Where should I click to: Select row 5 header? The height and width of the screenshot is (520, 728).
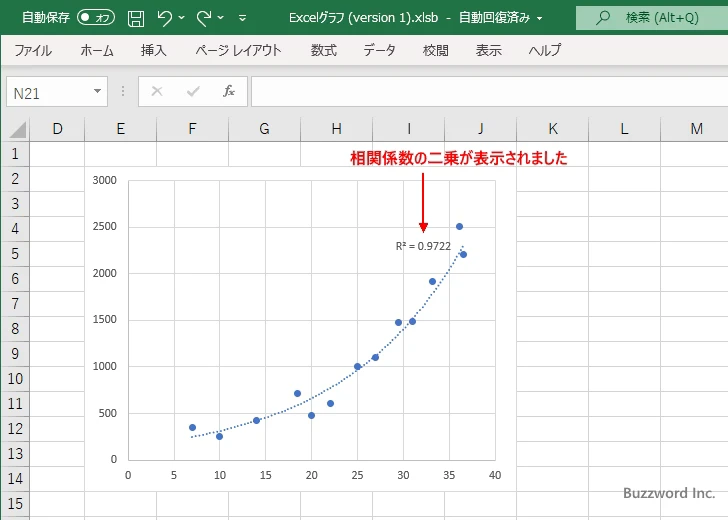[15, 254]
